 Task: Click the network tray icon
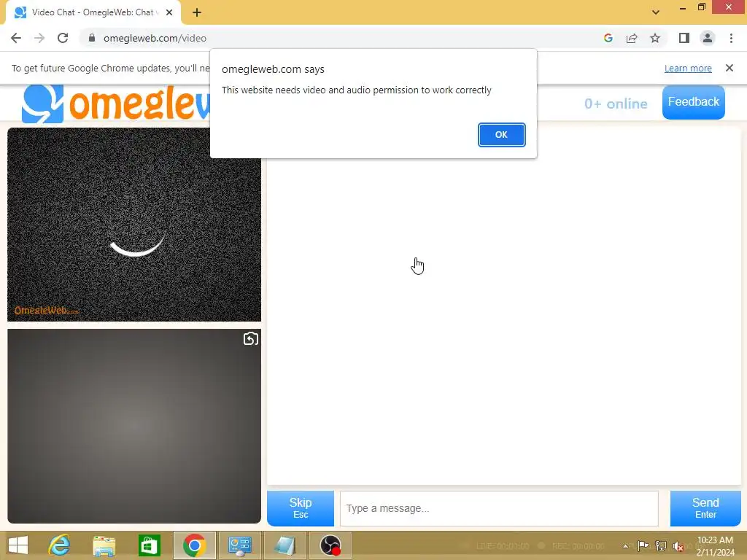click(x=661, y=545)
